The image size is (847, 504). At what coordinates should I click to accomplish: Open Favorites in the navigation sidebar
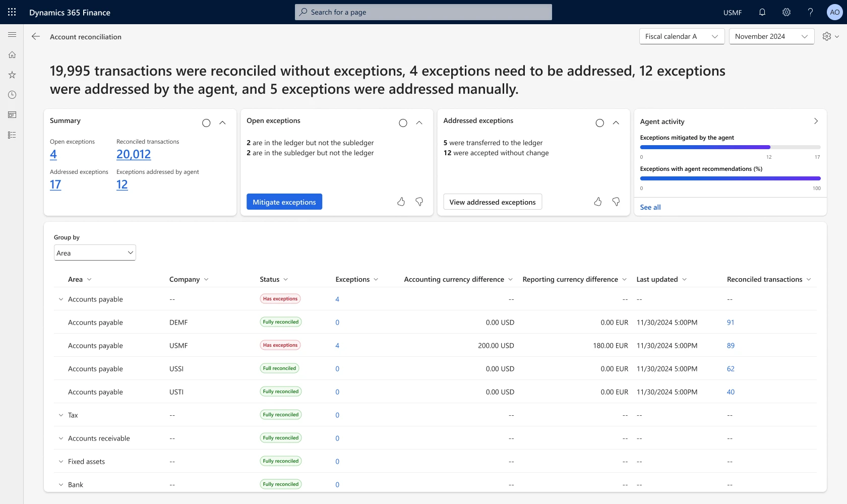click(12, 75)
